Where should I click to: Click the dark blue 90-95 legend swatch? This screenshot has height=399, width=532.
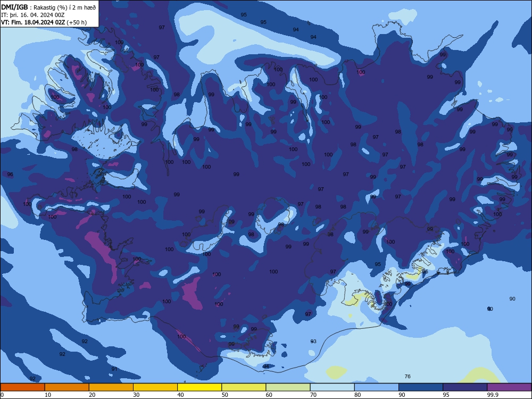click(421, 387)
